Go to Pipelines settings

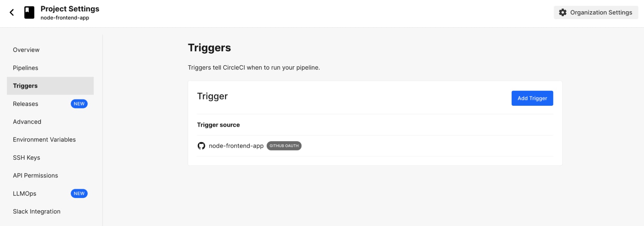25,68
